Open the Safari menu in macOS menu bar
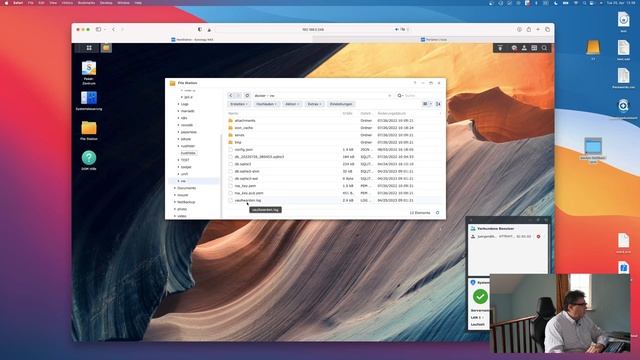This screenshot has width=640, height=360. [18, 3]
